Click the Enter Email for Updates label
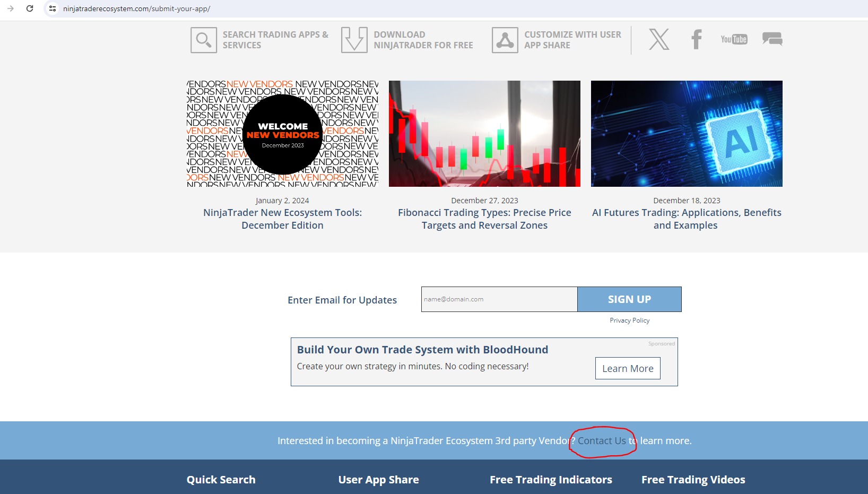Viewport: 868px width, 494px height. click(x=342, y=300)
